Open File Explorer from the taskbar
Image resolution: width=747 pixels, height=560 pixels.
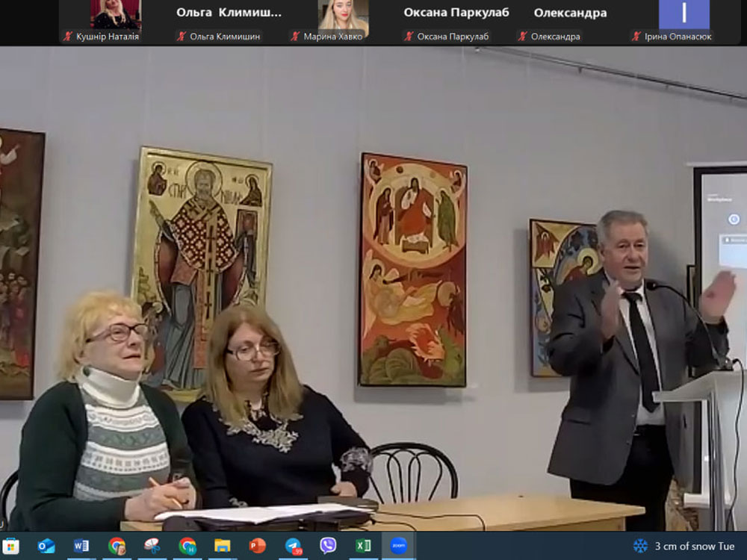tap(223, 546)
